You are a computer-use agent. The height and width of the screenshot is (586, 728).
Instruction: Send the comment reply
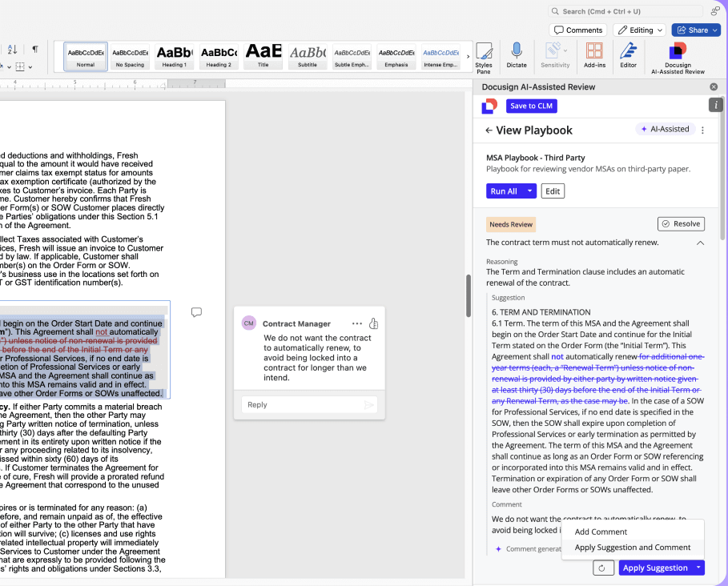click(x=369, y=405)
